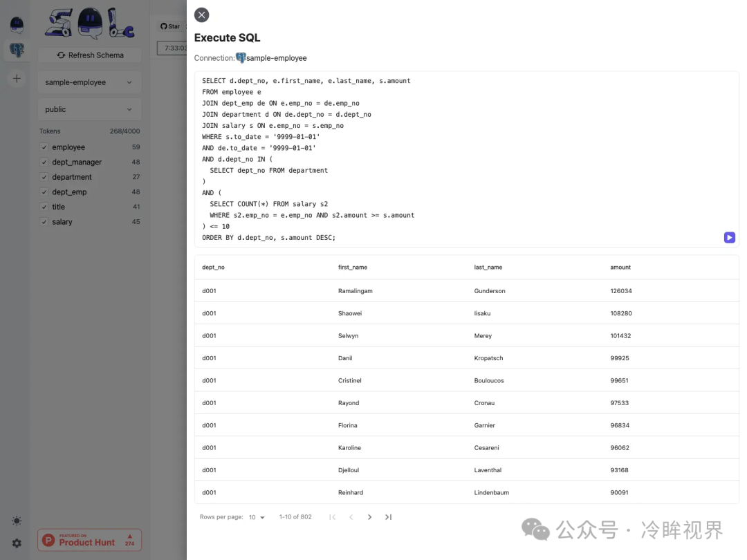Screen dimensions: 747x560
Task: Click Refresh Schema button
Action: [x=89, y=55]
